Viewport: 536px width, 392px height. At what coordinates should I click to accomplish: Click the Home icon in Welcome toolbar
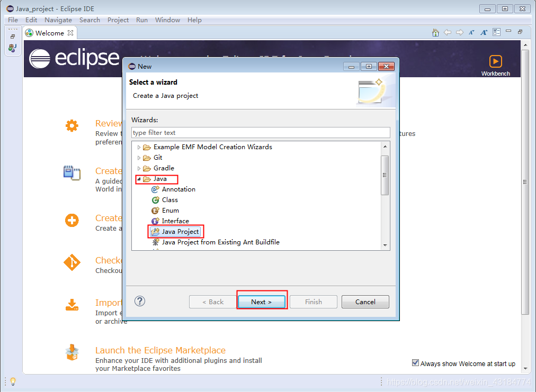click(435, 32)
